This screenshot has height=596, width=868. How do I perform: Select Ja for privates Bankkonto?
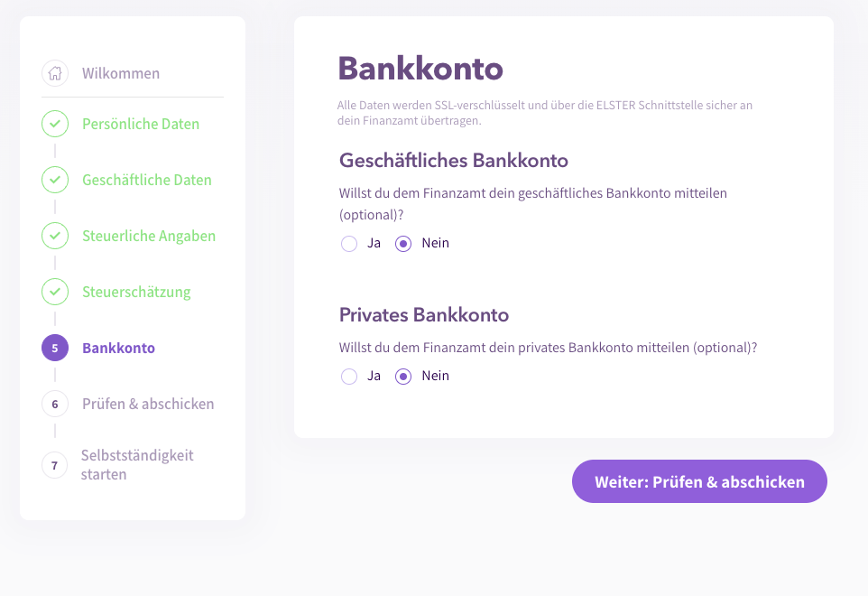click(349, 376)
